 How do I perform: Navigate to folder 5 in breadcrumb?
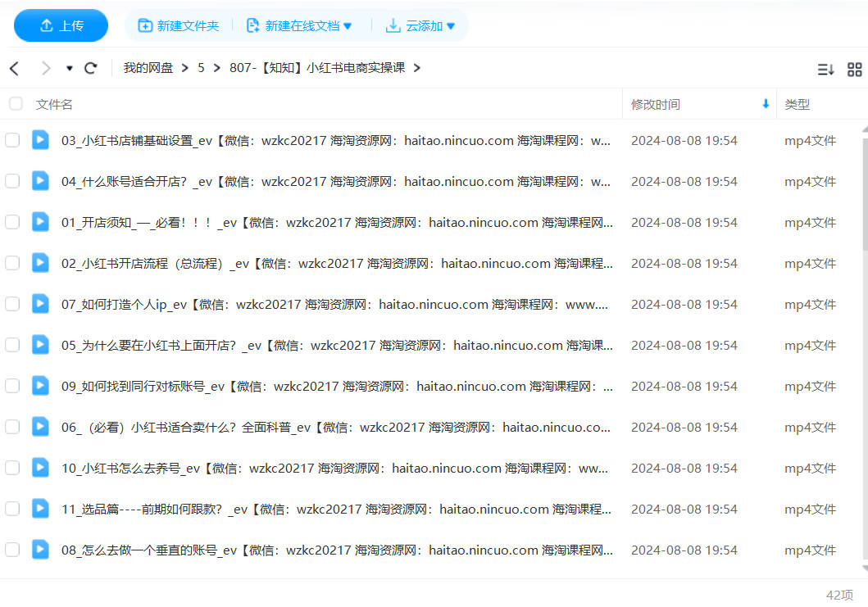pos(201,68)
